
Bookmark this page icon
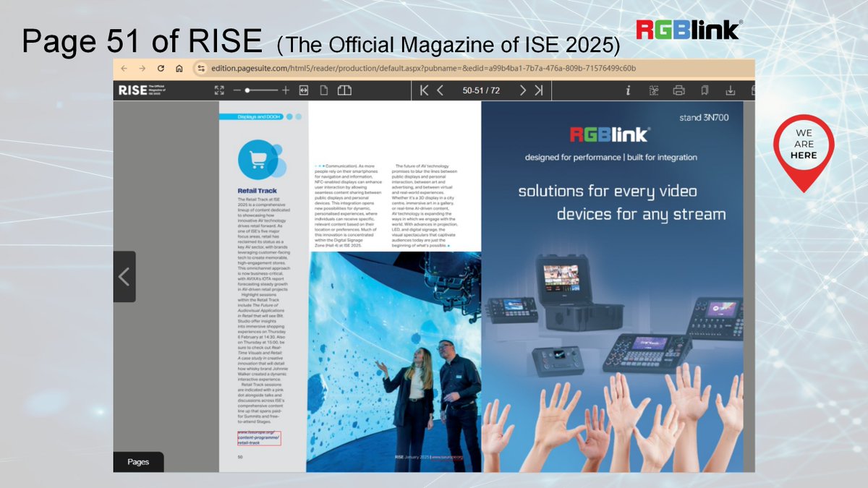[705, 90]
